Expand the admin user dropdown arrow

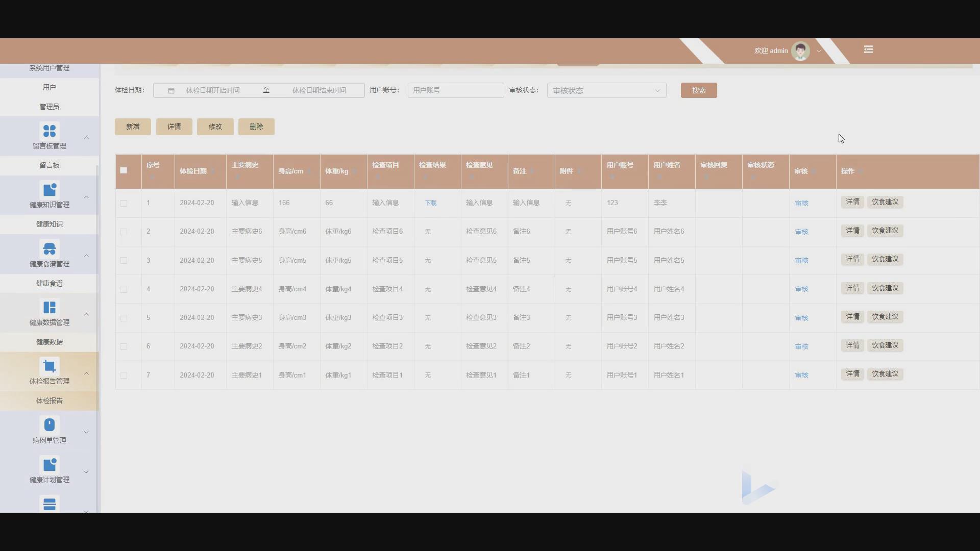pyautogui.click(x=819, y=51)
